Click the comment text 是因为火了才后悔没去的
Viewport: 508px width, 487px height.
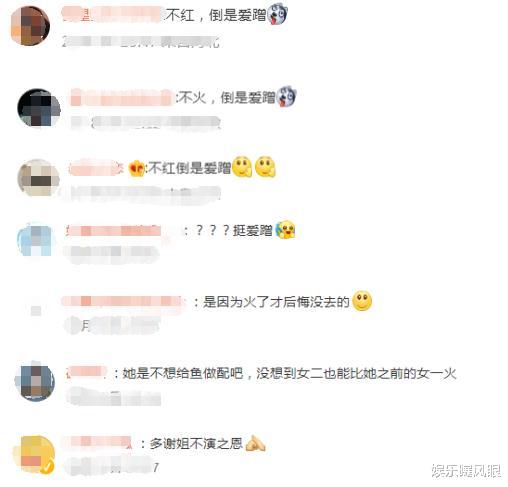click(276, 302)
